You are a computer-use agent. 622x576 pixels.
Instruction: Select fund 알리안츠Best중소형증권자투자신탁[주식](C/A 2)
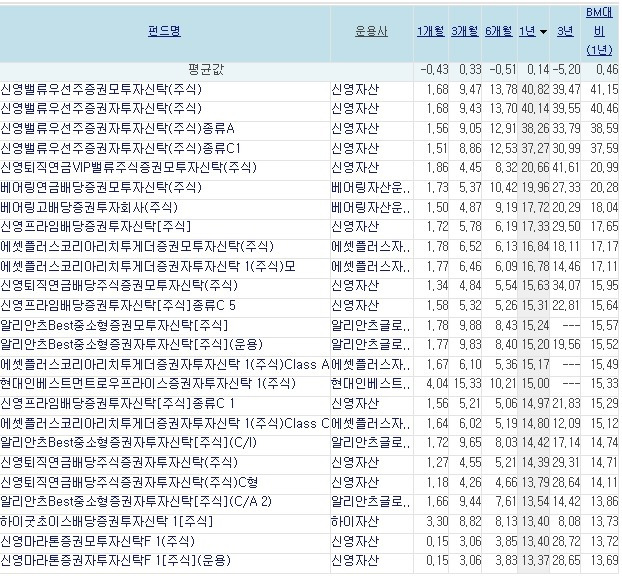click(x=136, y=502)
